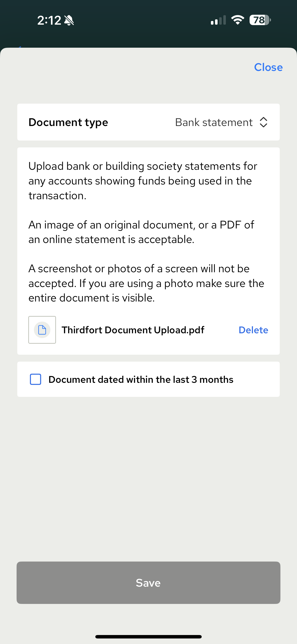Tap the 'A screenshot or photos of a screen' paragraph
297x644 pixels.
146,283
